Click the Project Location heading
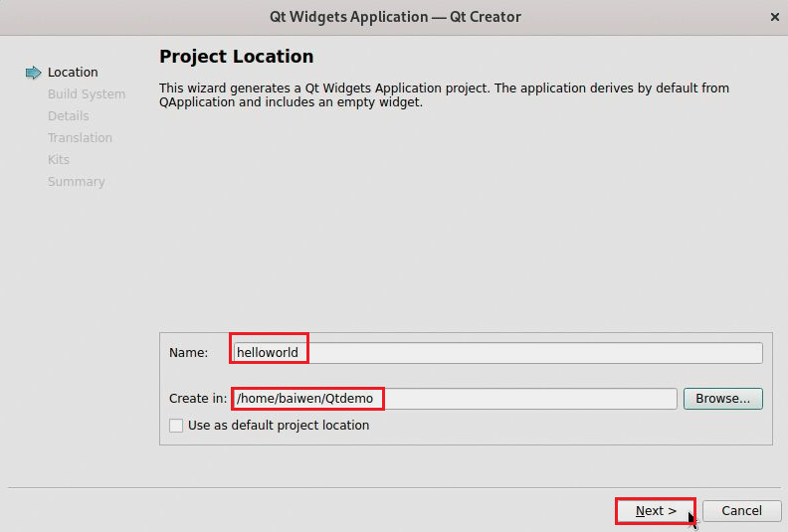Screen dimensions: 788x532 (236, 57)
